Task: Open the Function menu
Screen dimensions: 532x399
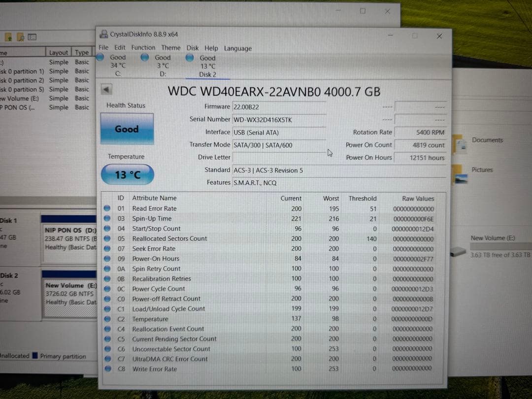Action: tap(143, 47)
